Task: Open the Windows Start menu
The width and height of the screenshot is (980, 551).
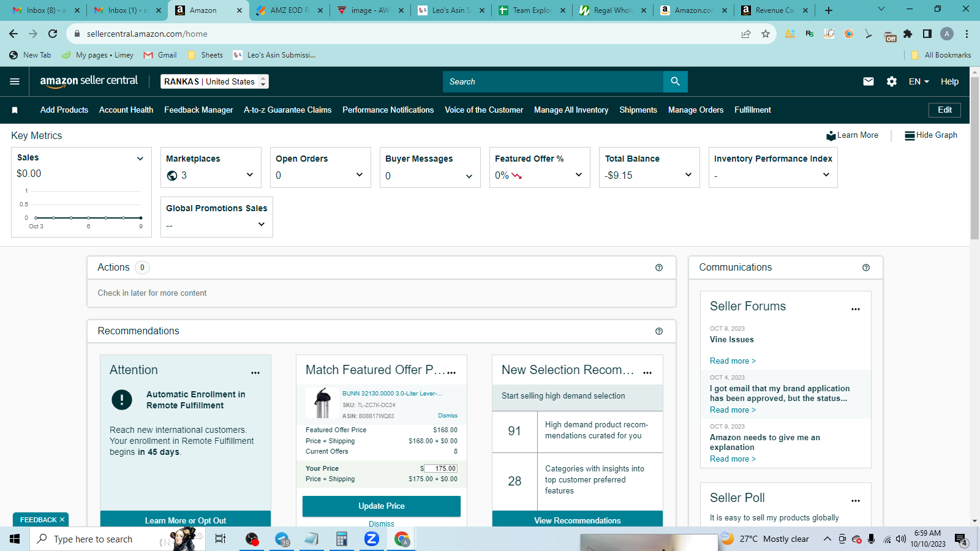Action: (x=15, y=539)
